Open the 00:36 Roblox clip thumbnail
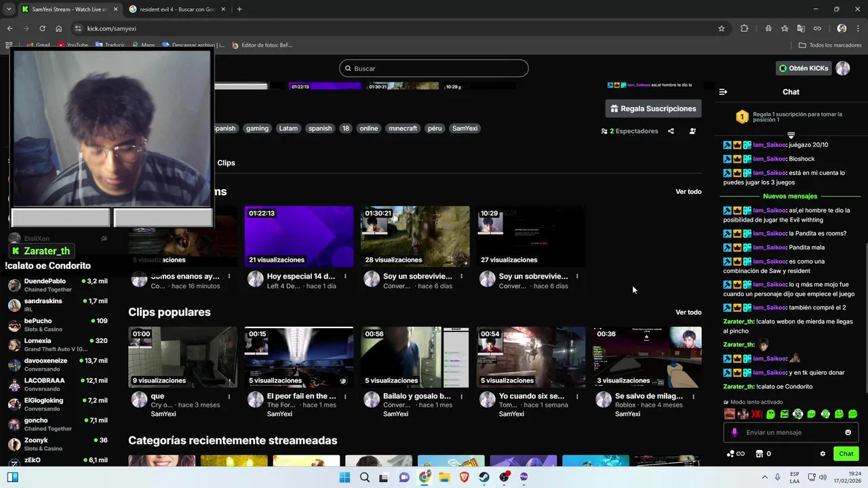This screenshot has width=868, height=488. tap(647, 357)
